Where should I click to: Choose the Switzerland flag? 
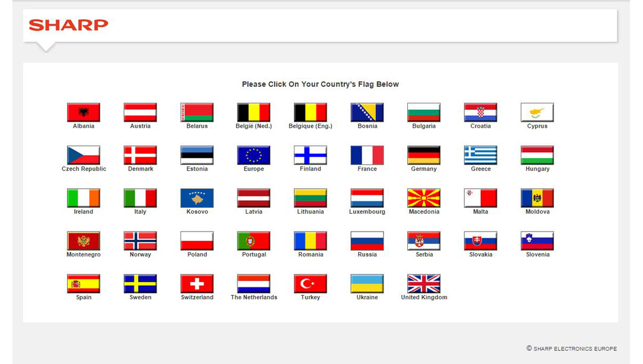pyautogui.click(x=197, y=284)
